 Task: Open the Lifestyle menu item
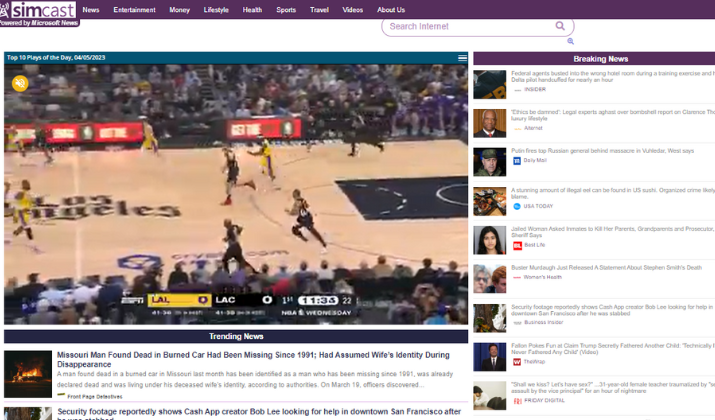216,10
